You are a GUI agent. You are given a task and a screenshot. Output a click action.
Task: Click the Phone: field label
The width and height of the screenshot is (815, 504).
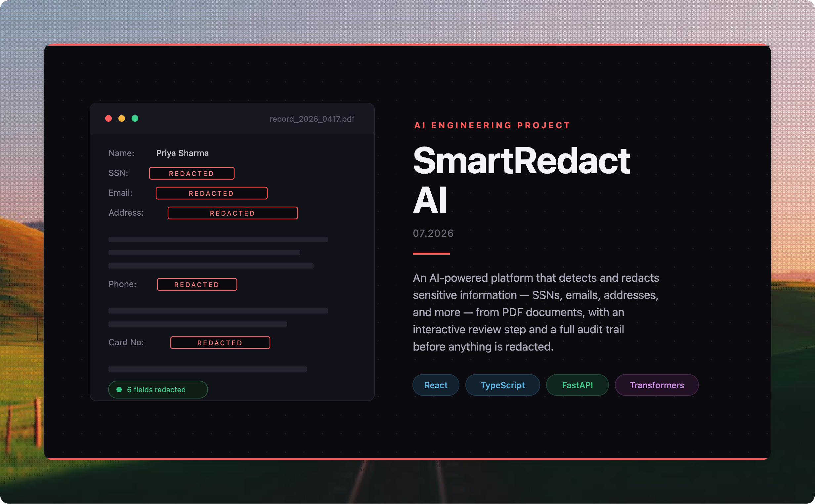point(122,284)
